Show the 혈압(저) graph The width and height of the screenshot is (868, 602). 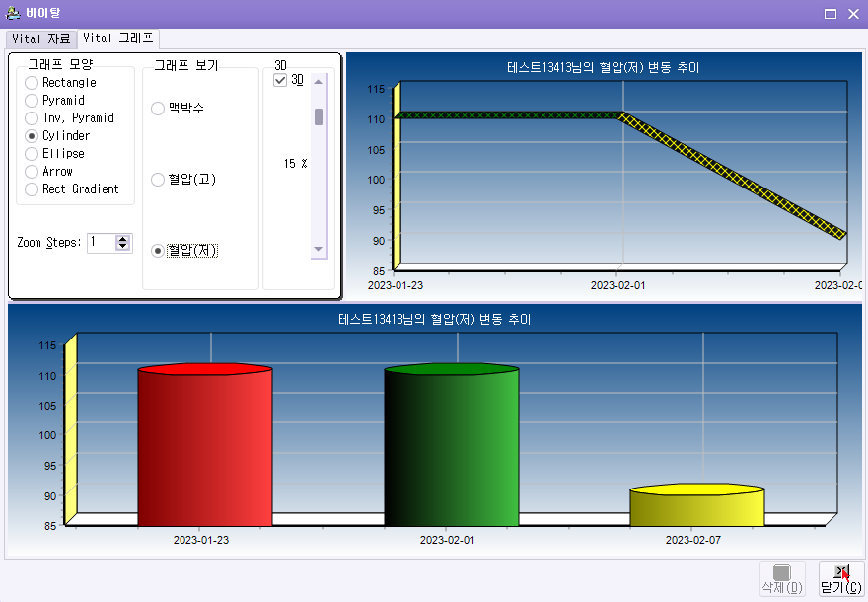[184, 251]
